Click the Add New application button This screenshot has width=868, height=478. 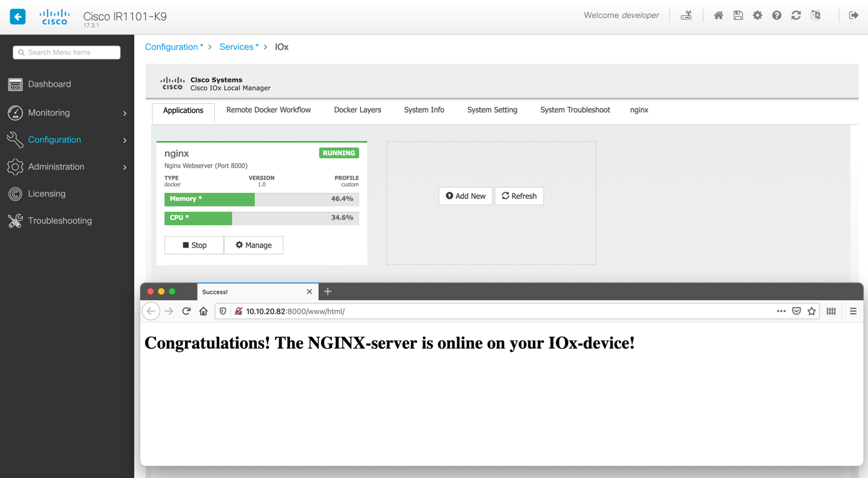466,196
